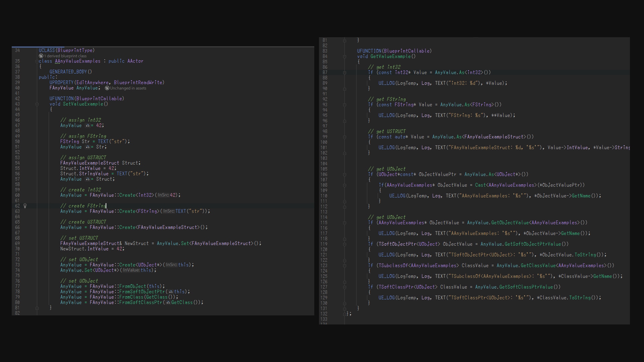Viewport: 644px width, 362px height.
Task: Click the 'InSrc:' parameter hint on line 60
Action: point(163,195)
